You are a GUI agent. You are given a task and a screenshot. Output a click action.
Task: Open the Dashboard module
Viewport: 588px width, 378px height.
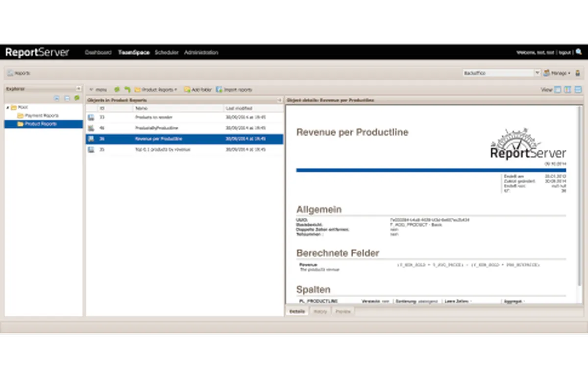point(98,52)
